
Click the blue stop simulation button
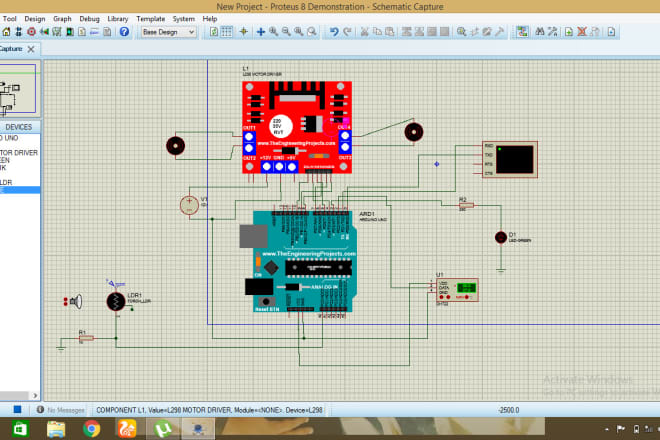17,409
